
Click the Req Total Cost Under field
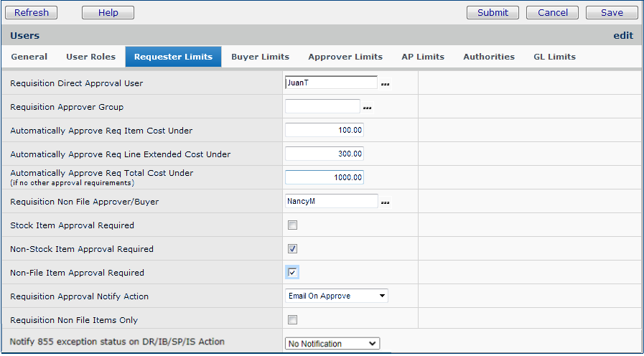pos(325,178)
